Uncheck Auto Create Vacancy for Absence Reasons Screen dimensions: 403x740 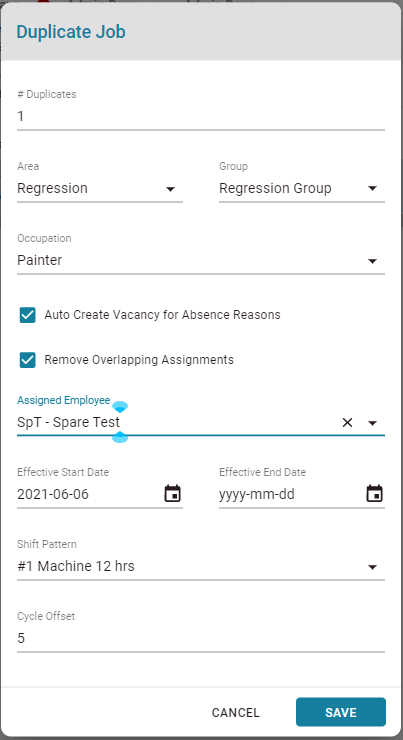coord(27,315)
